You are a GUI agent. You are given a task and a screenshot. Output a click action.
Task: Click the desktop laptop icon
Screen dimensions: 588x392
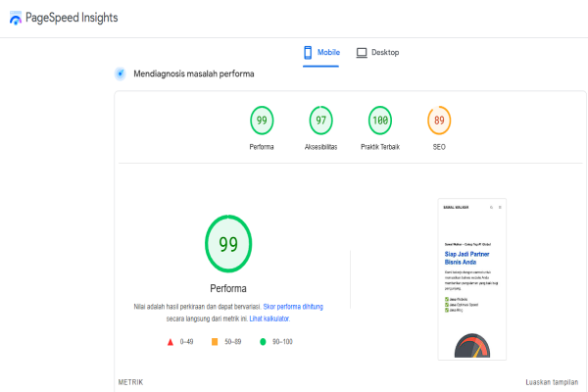[362, 53]
